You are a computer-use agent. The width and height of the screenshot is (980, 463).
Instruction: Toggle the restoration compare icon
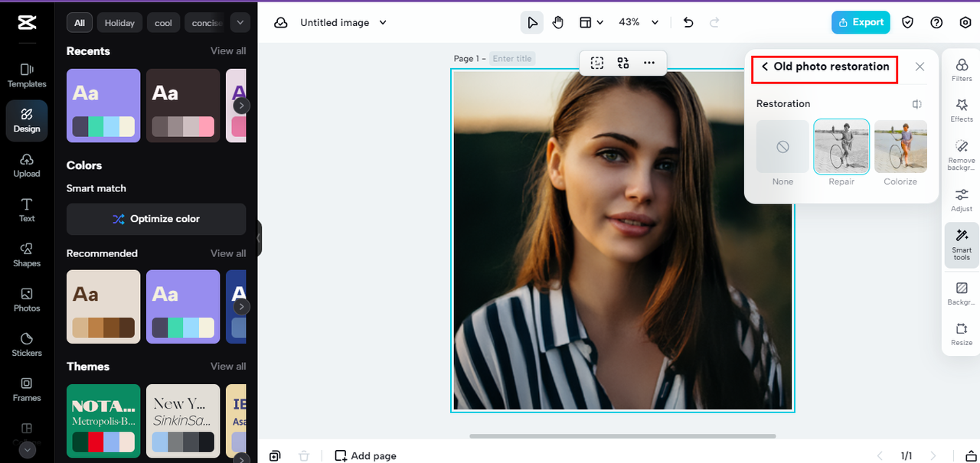coord(916,104)
